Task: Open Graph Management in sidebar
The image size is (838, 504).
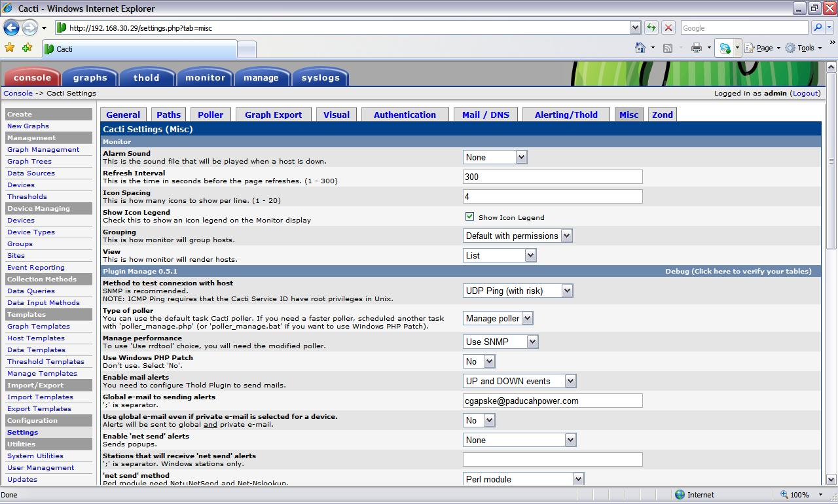Action: [x=43, y=149]
